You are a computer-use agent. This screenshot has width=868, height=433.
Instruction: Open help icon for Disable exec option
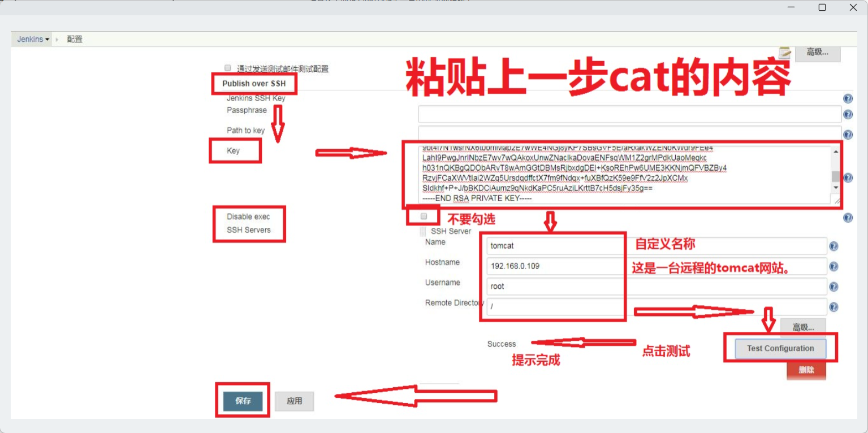pos(848,218)
